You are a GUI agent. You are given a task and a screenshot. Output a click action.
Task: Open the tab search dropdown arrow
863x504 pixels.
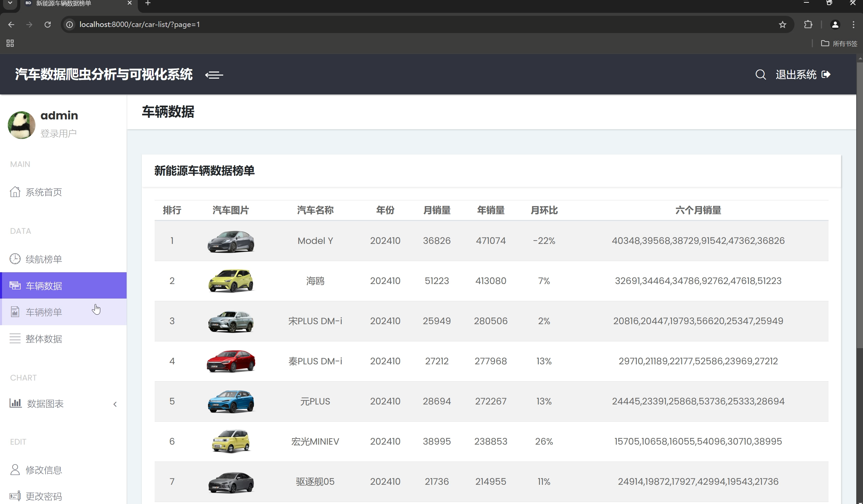[x=10, y=3]
